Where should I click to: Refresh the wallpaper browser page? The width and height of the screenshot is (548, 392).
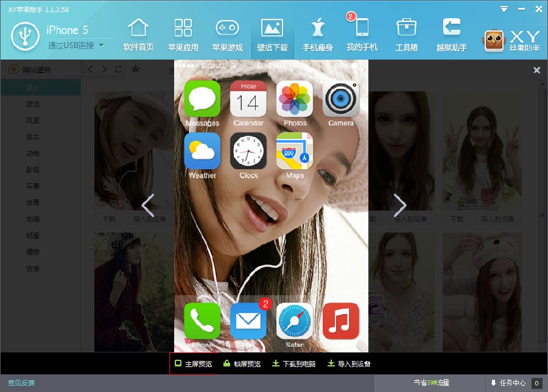(x=119, y=69)
